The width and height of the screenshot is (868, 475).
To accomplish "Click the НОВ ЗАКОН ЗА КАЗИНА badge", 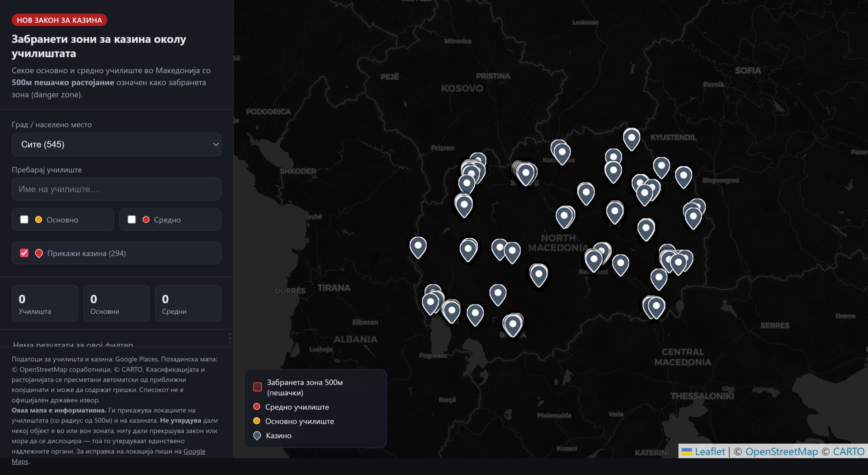I will coord(59,20).
